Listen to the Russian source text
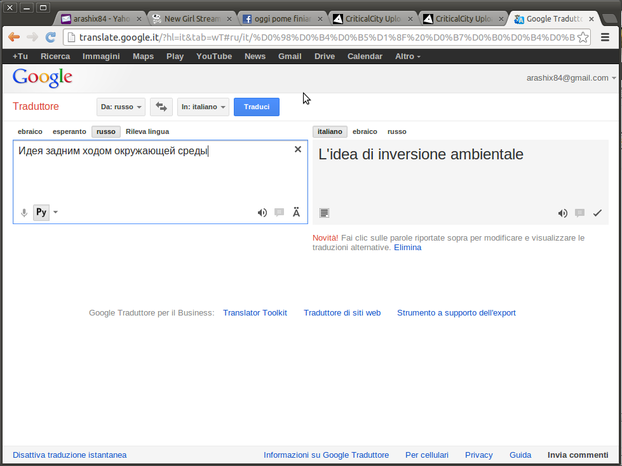The image size is (622, 466). (x=262, y=213)
